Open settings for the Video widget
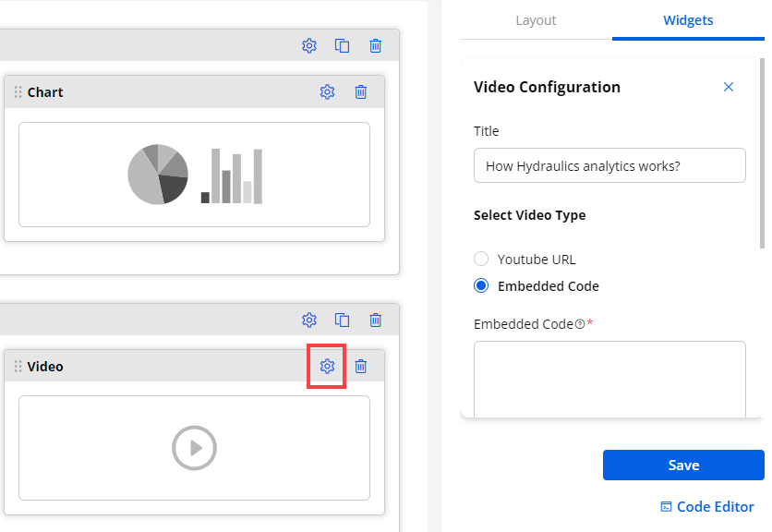This screenshot has width=772, height=532. pos(327,367)
